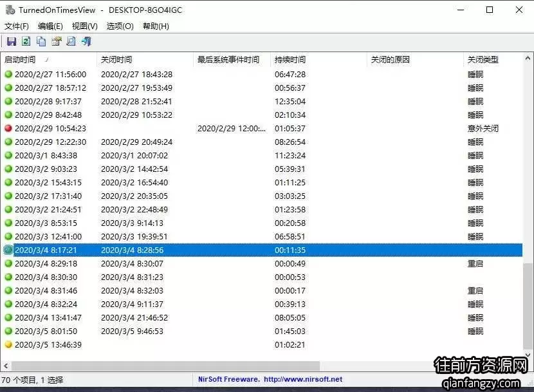Click the Find toolbar icon
534x392 pixels.
[x=71, y=42]
